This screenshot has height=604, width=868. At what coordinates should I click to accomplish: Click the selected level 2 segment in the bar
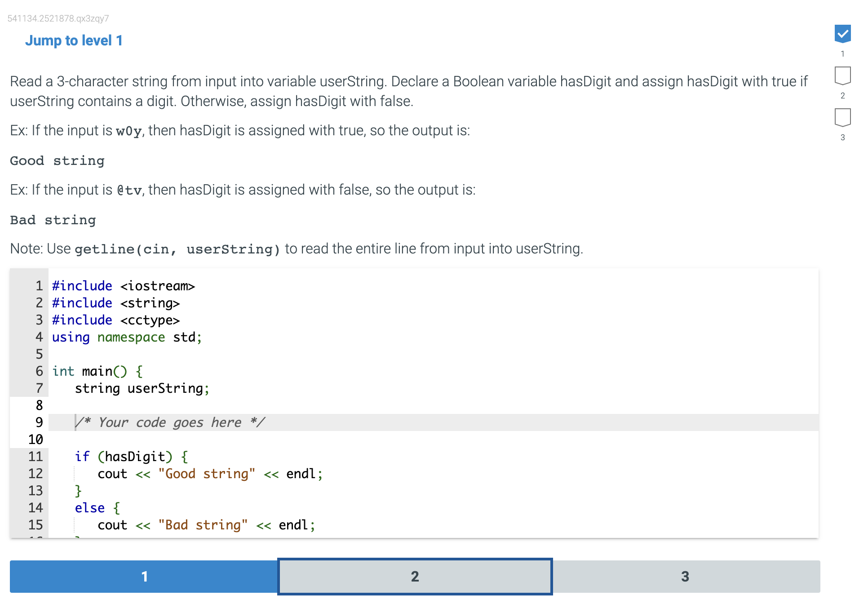[x=414, y=576]
